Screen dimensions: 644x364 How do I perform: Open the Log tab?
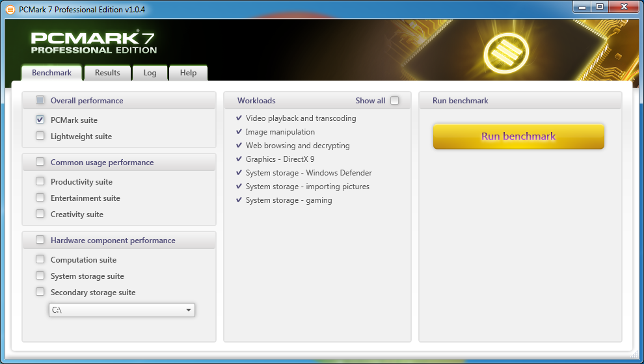[x=150, y=73]
